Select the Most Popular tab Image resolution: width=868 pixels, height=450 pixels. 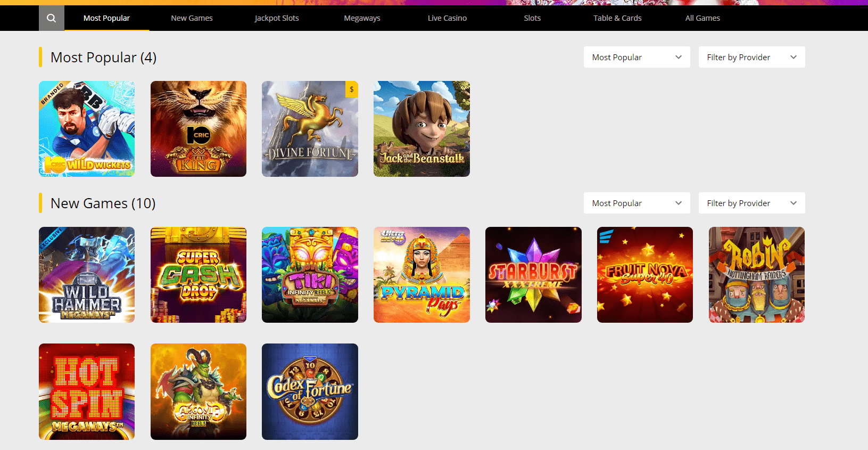click(106, 18)
